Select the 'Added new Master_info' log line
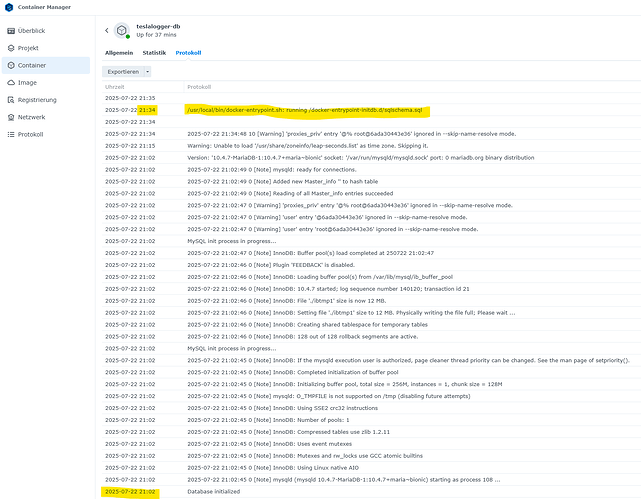 371,181
